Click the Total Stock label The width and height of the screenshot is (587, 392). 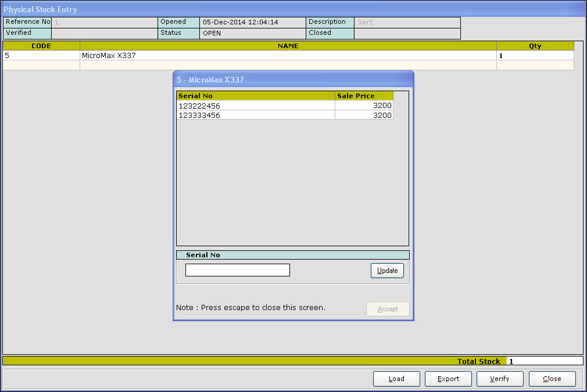479,361
